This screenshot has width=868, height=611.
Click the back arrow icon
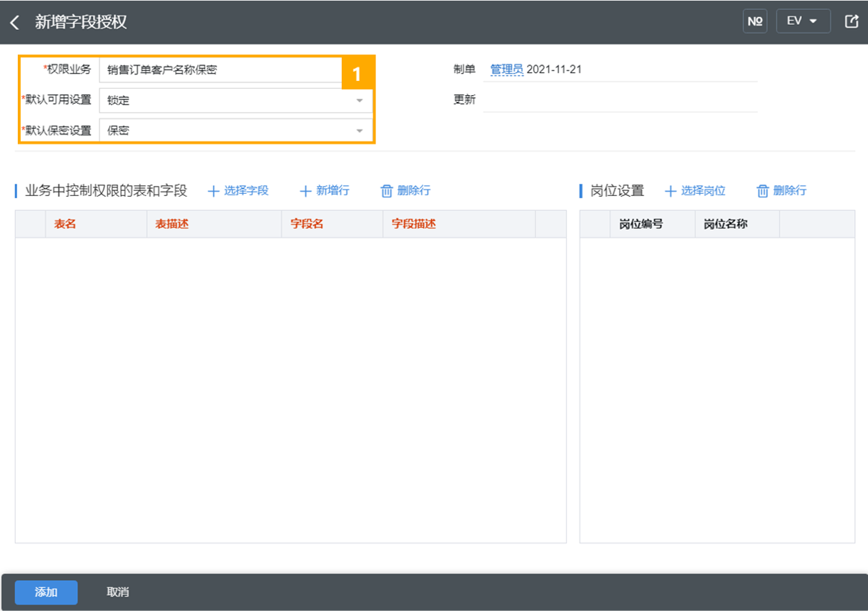(14, 22)
